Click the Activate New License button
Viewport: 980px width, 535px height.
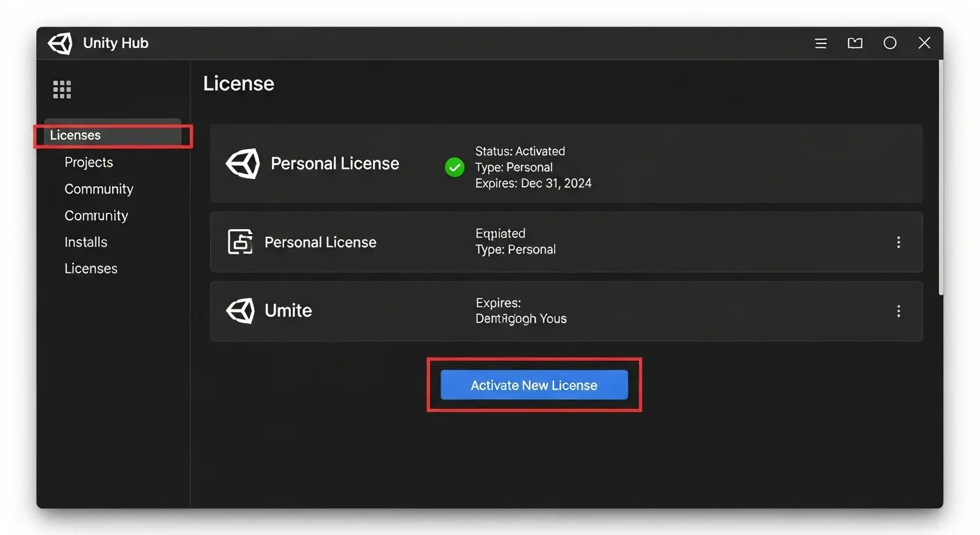click(534, 385)
